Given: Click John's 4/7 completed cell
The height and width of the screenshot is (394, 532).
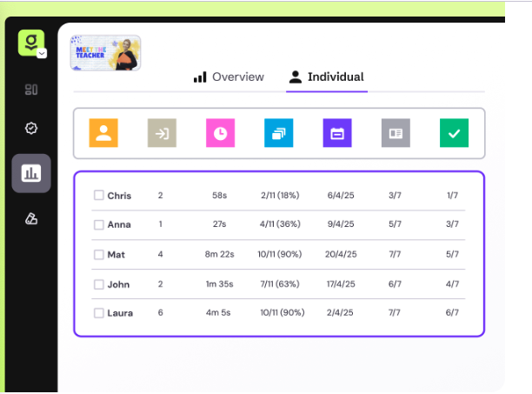Looking at the screenshot, I should 452,284.
